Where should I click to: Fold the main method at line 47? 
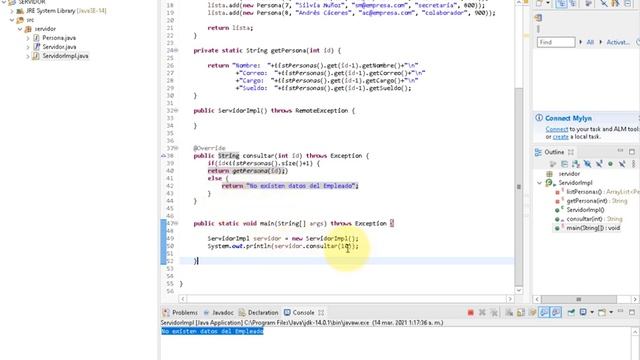pos(176,224)
